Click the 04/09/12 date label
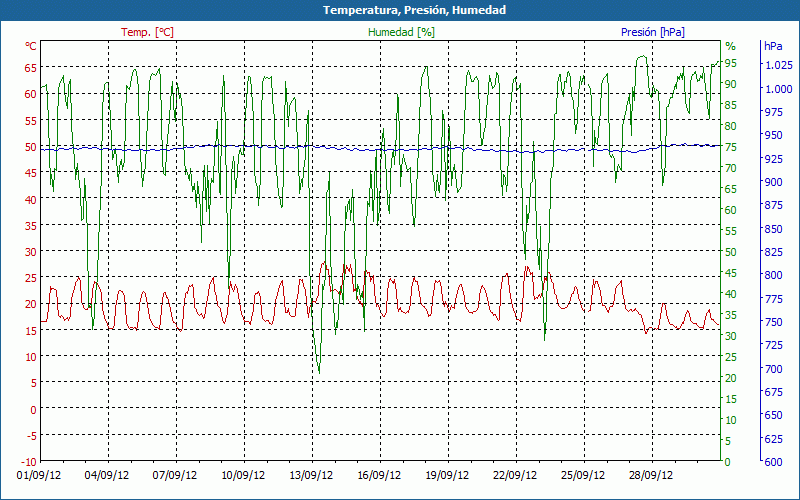 [x=107, y=476]
